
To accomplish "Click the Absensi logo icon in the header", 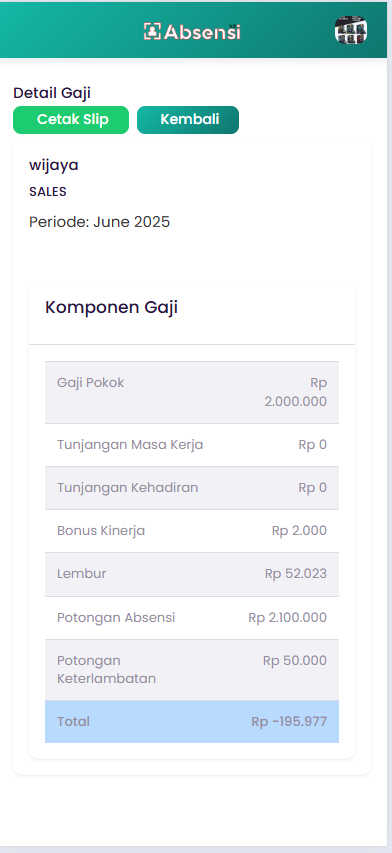I will point(152,32).
